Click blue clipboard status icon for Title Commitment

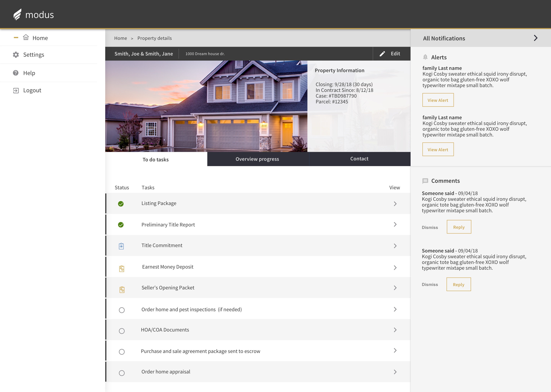121,246
